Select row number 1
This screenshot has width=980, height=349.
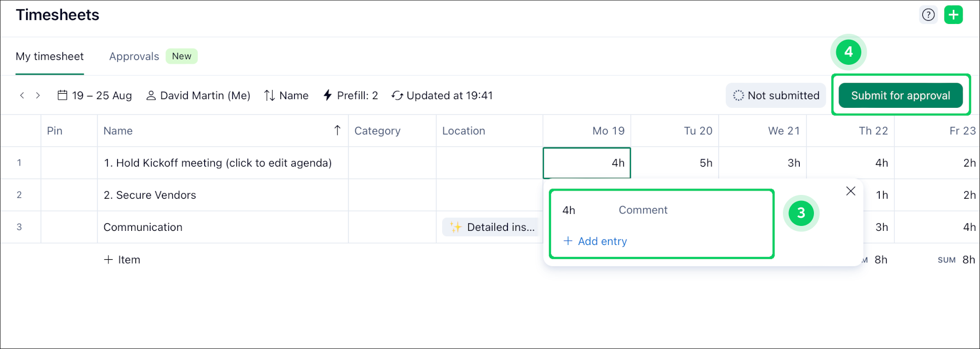tap(19, 163)
